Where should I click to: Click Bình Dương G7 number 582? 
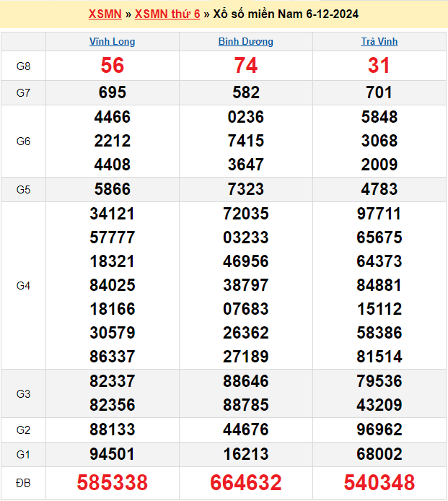[x=245, y=92]
